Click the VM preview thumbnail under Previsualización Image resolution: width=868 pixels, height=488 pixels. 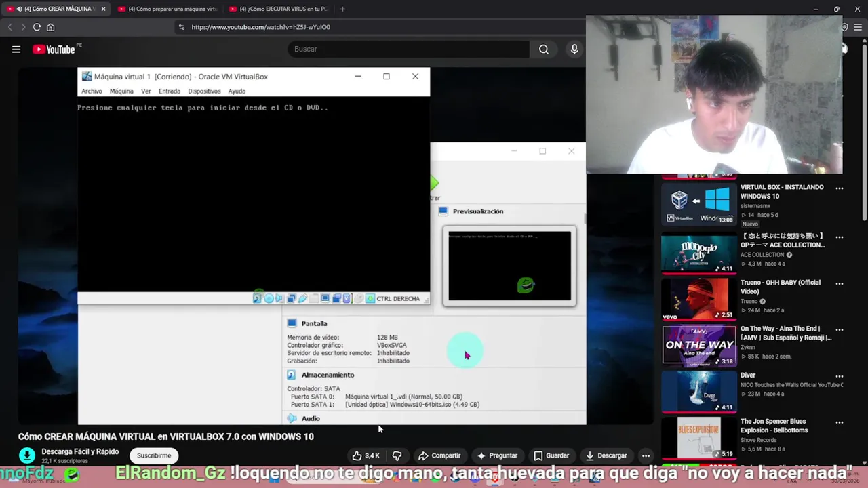coord(509,266)
